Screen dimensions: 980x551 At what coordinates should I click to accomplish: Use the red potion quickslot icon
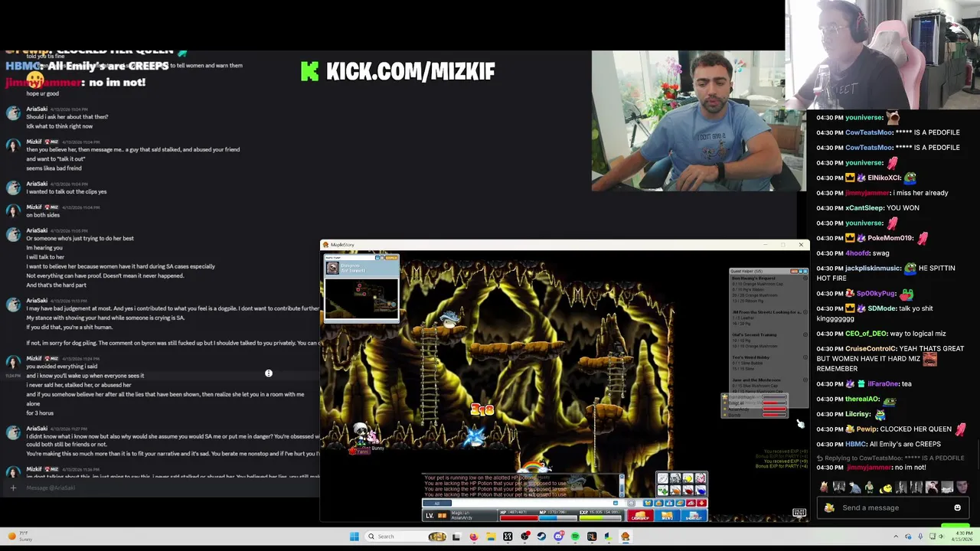click(688, 490)
